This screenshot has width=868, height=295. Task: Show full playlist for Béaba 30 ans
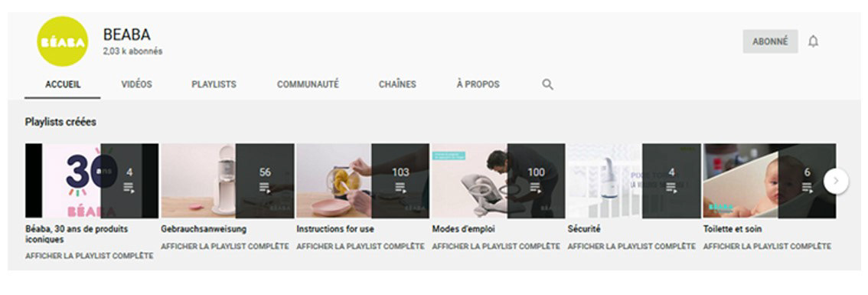tap(89, 256)
